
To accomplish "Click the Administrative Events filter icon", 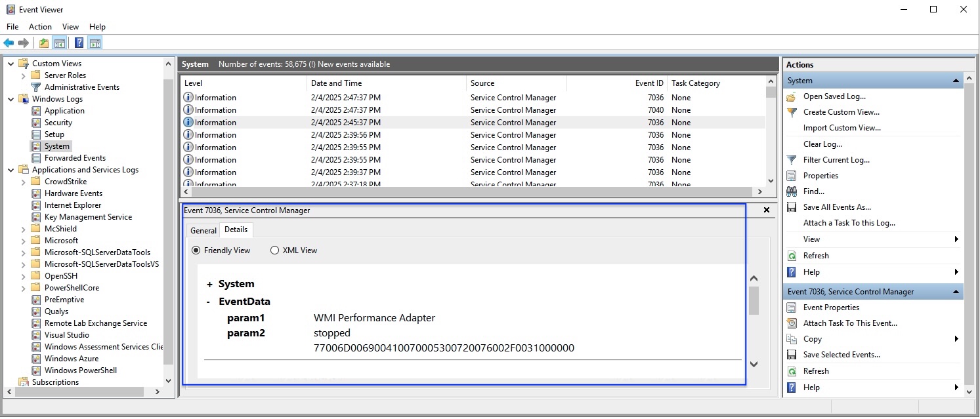I will (37, 87).
